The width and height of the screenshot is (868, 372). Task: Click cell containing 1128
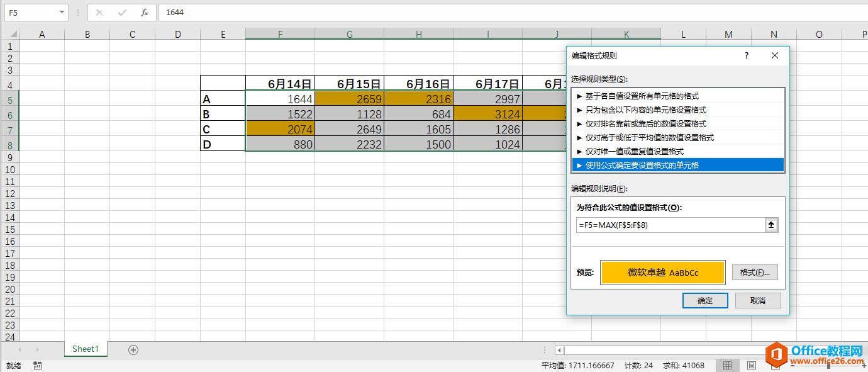point(350,114)
